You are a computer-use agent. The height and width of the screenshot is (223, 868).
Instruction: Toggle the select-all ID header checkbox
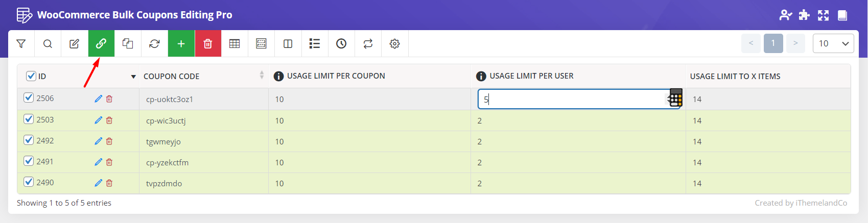tap(31, 76)
